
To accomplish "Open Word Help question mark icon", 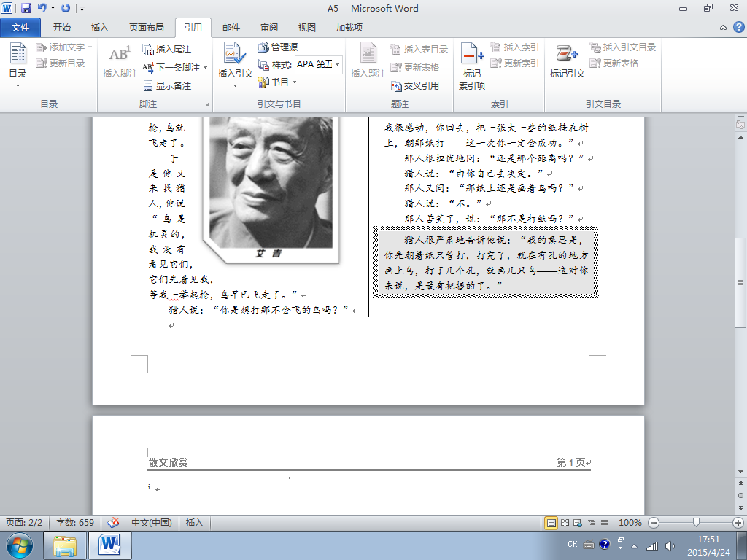I will (738, 27).
